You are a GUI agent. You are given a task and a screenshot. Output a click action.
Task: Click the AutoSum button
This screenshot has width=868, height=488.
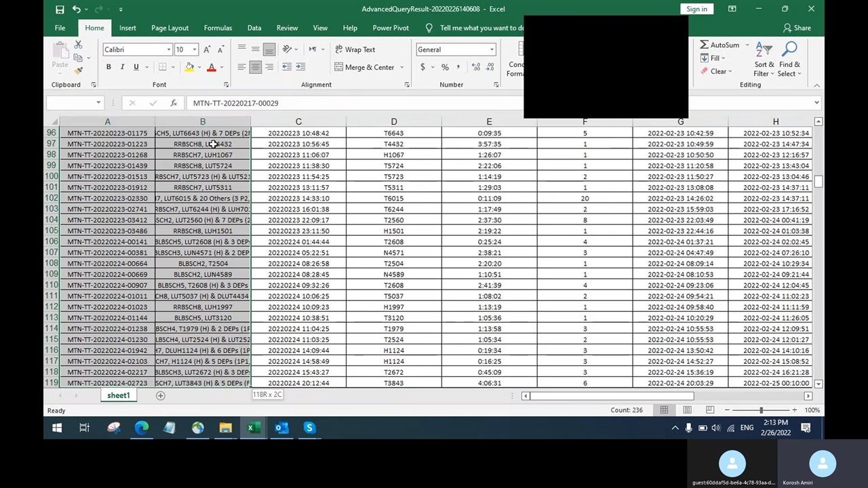click(719, 45)
